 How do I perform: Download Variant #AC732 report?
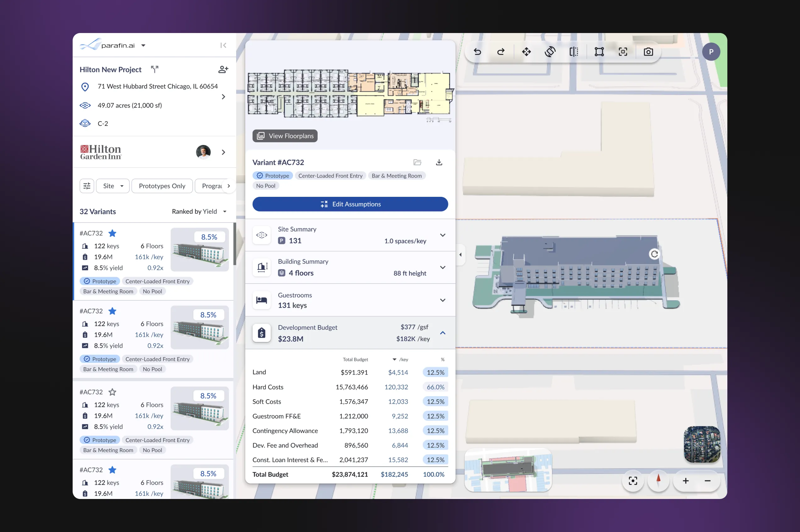(x=439, y=163)
